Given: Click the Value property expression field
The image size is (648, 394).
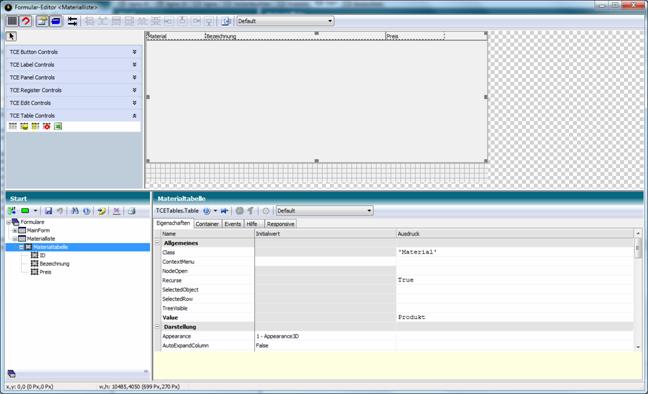Looking at the screenshot, I should pos(515,318).
